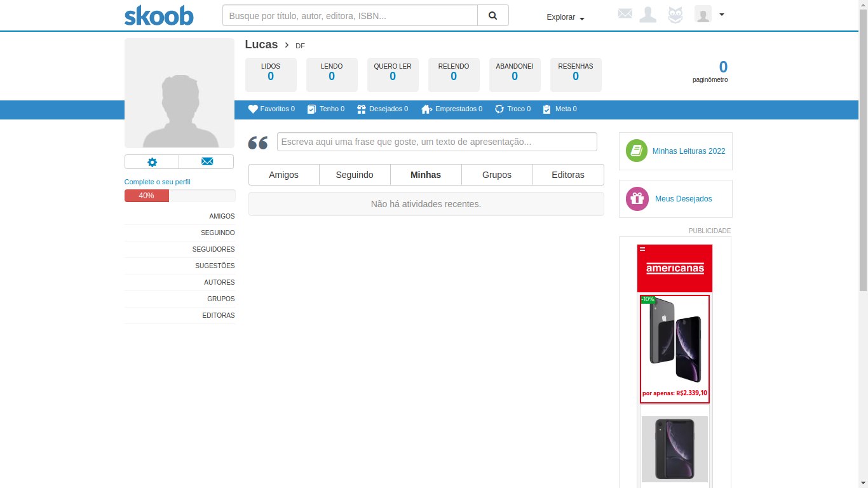Click the profile settings gear icon
Image resolution: width=868 pixels, height=488 pixels.
tap(152, 162)
